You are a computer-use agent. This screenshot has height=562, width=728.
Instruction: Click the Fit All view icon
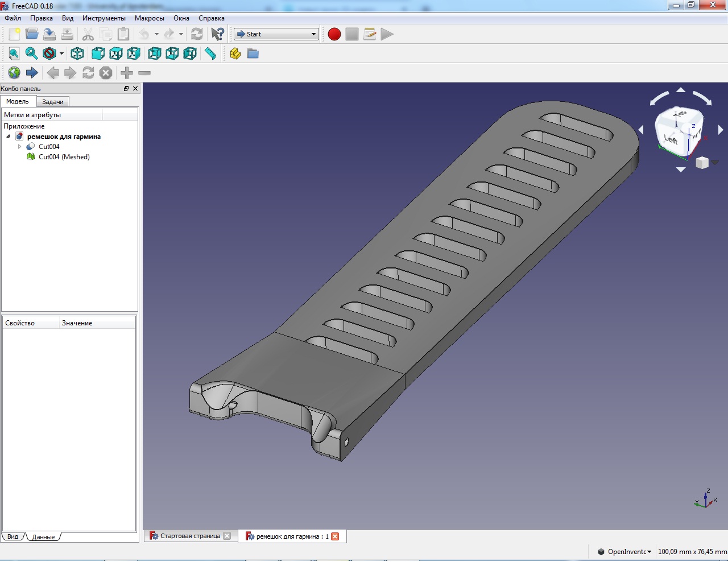tap(14, 53)
